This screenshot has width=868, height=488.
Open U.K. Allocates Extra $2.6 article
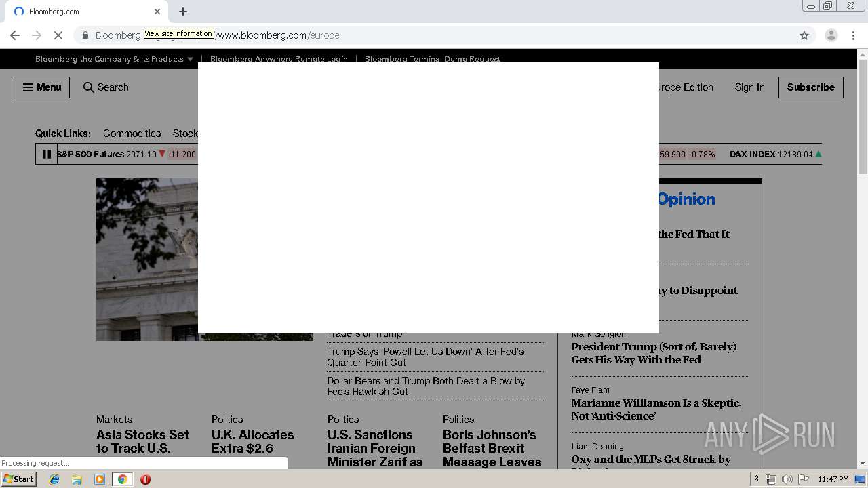[x=252, y=441]
